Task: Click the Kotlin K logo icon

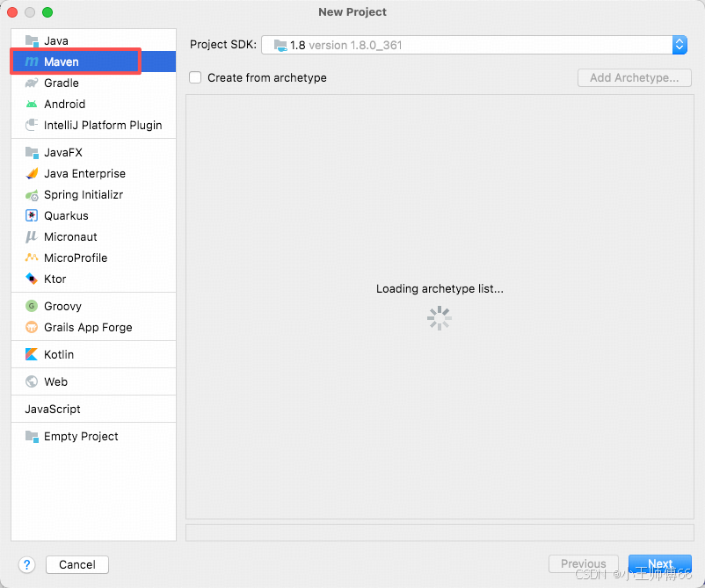Action: coord(32,354)
